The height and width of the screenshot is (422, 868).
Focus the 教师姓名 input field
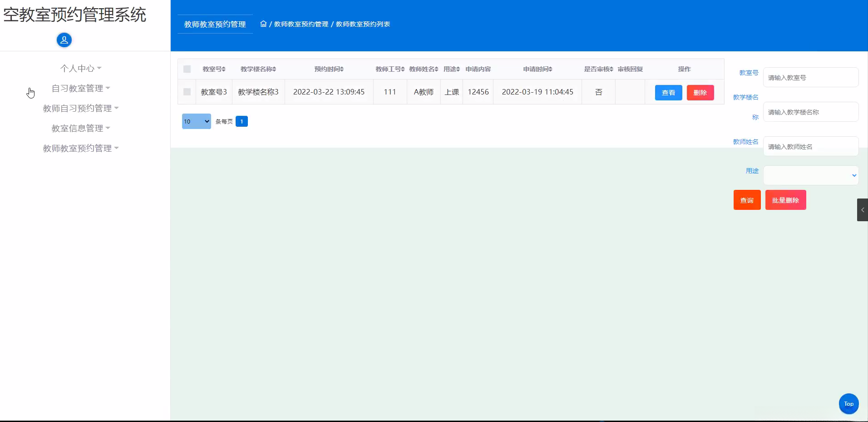[811, 146]
